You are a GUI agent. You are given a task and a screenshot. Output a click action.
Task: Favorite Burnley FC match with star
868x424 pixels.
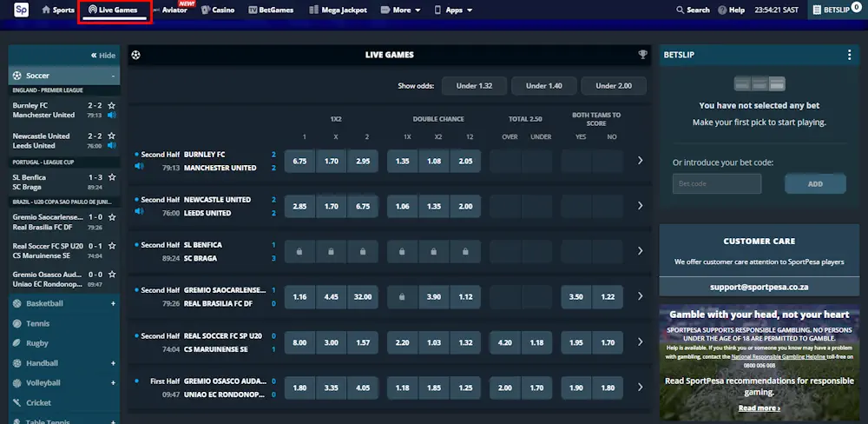pyautogui.click(x=112, y=105)
